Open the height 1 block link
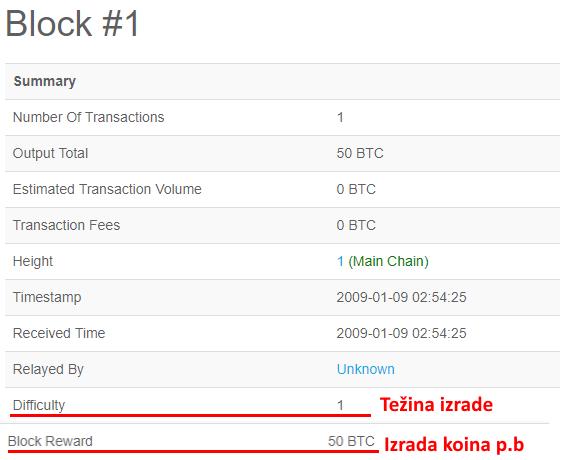This screenshot has height=460, width=564. tap(340, 261)
